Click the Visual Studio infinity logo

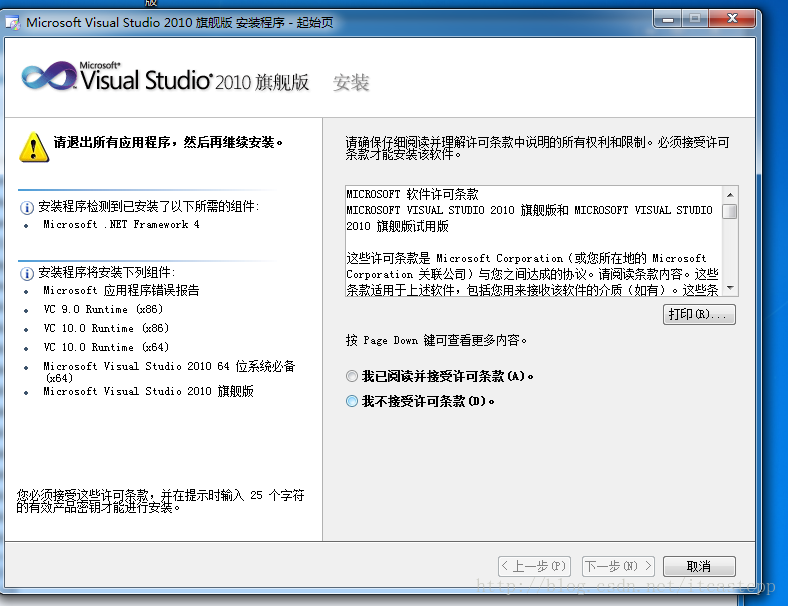click(49, 77)
